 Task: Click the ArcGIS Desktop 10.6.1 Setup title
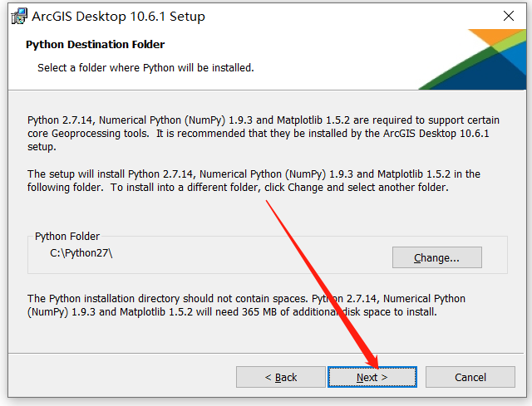118,17
